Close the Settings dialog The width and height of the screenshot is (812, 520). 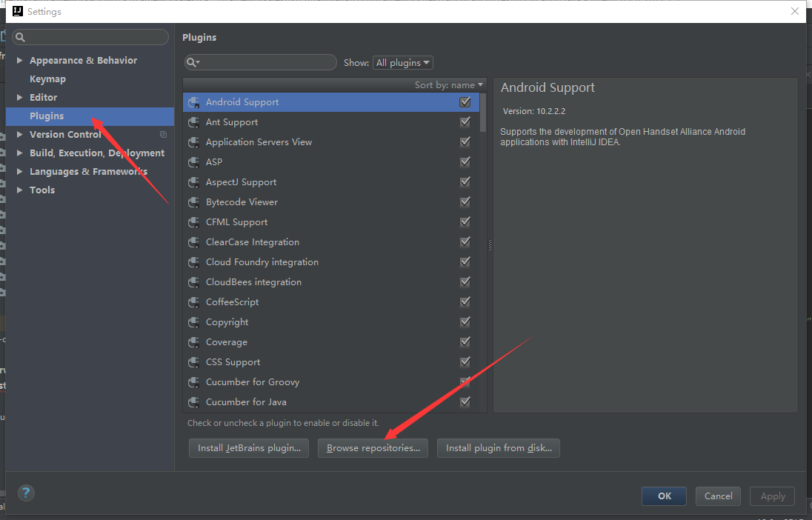pos(795,11)
